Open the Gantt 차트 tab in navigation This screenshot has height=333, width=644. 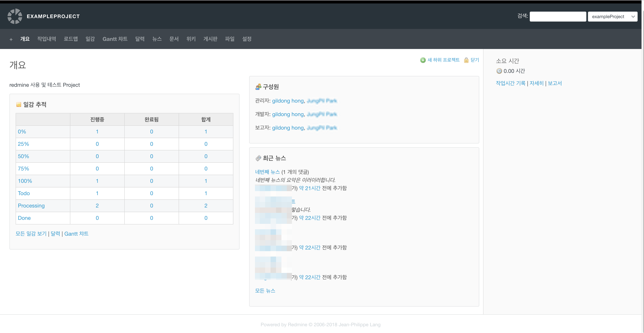(115, 39)
